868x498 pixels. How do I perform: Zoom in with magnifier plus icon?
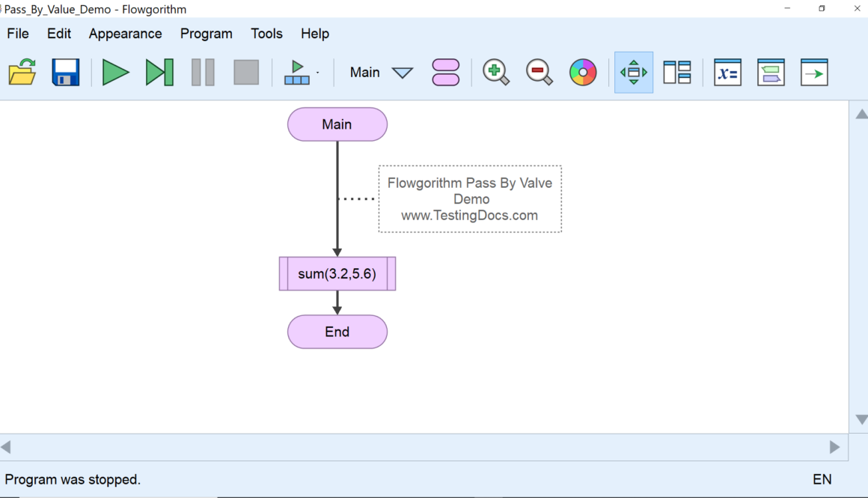coord(496,72)
